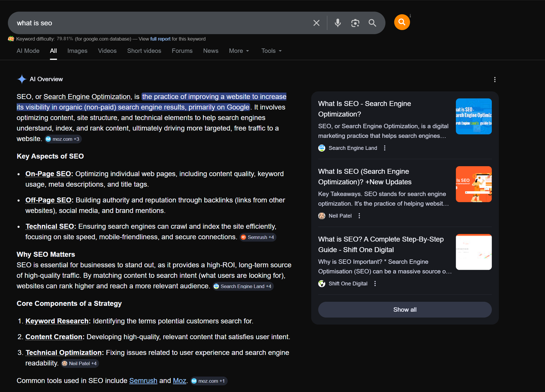Open the News tab
545x392 pixels.
click(211, 51)
